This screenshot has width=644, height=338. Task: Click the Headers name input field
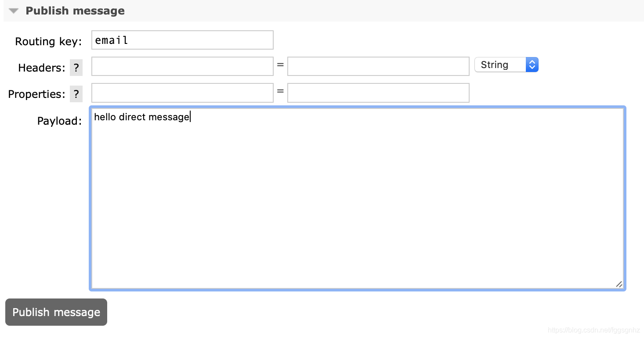[182, 66]
